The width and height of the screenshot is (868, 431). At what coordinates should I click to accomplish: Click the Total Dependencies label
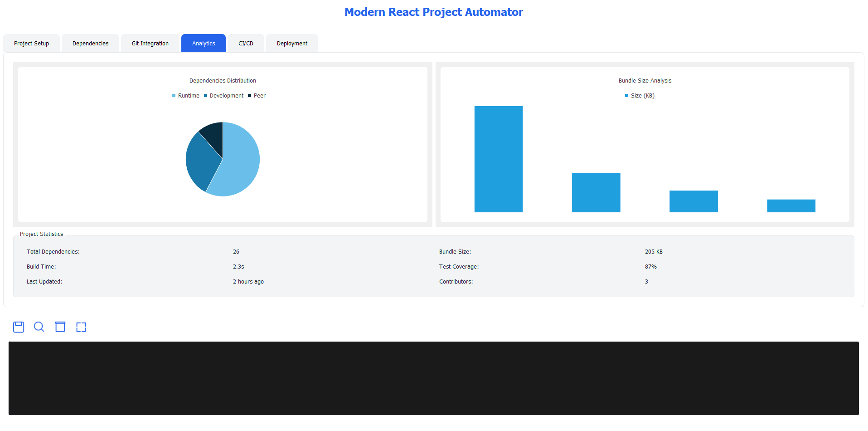pos(53,252)
